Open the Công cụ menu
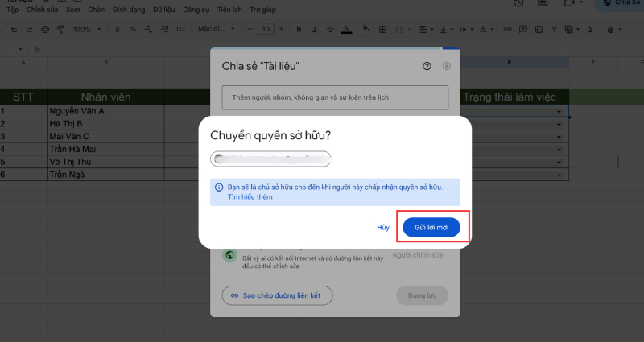The height and width of the screenshot is (342, 644). pos(196,10)
